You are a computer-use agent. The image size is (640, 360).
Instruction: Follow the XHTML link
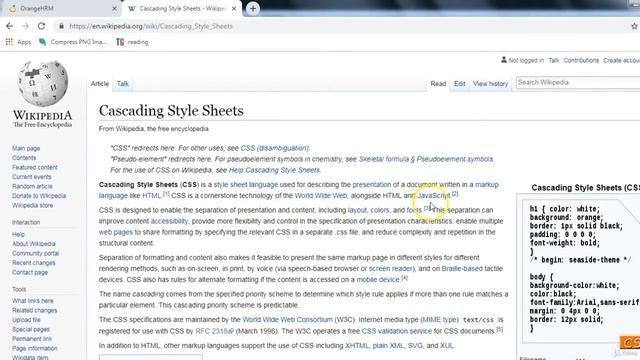357,345
